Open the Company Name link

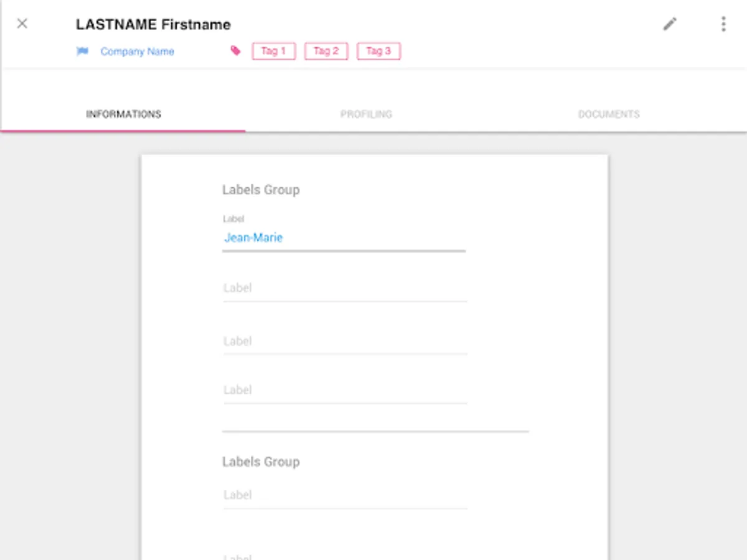click(138, 52)
